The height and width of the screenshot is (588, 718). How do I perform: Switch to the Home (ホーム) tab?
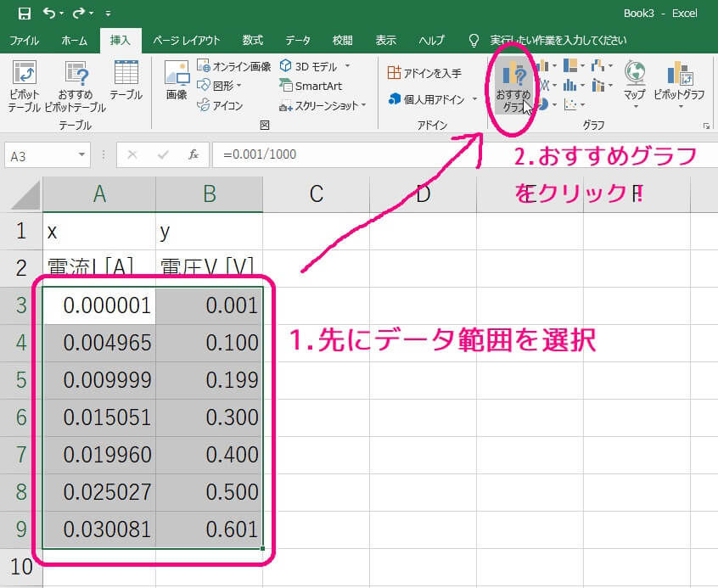[74, 40]
